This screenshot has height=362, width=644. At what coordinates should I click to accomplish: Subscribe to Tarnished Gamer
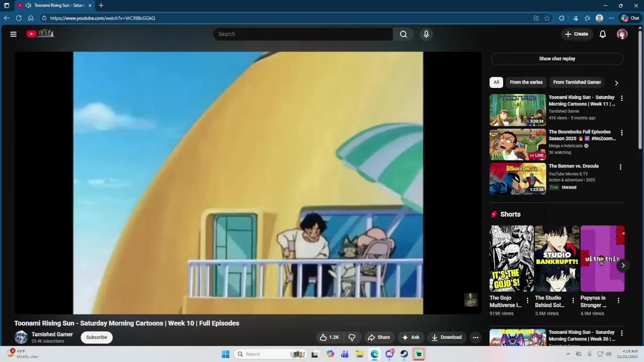point(97,337)
